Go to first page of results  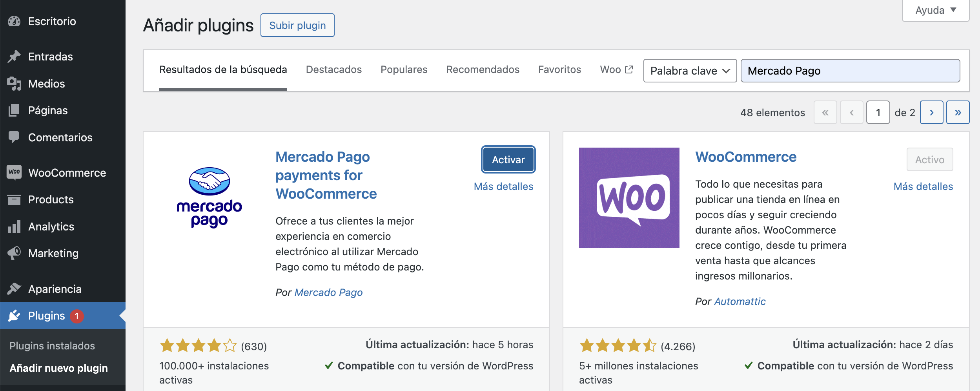click(x=825, y=113)
